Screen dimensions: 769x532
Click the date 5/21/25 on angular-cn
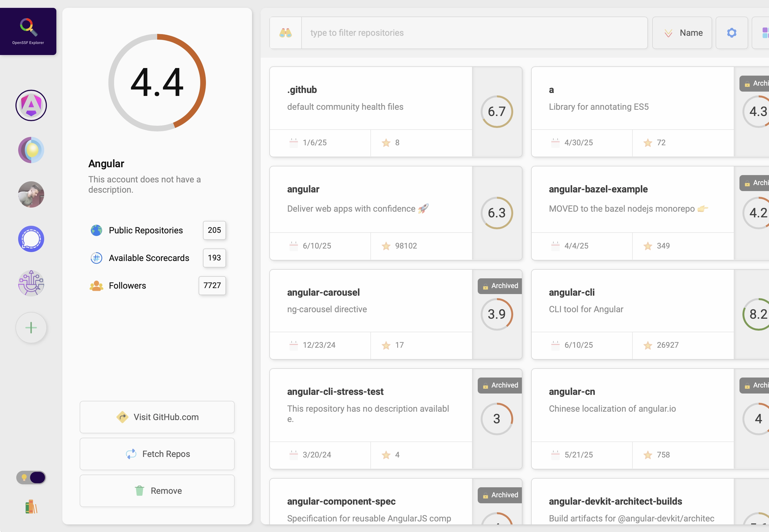pyautogui.click(x=579, y=455)
